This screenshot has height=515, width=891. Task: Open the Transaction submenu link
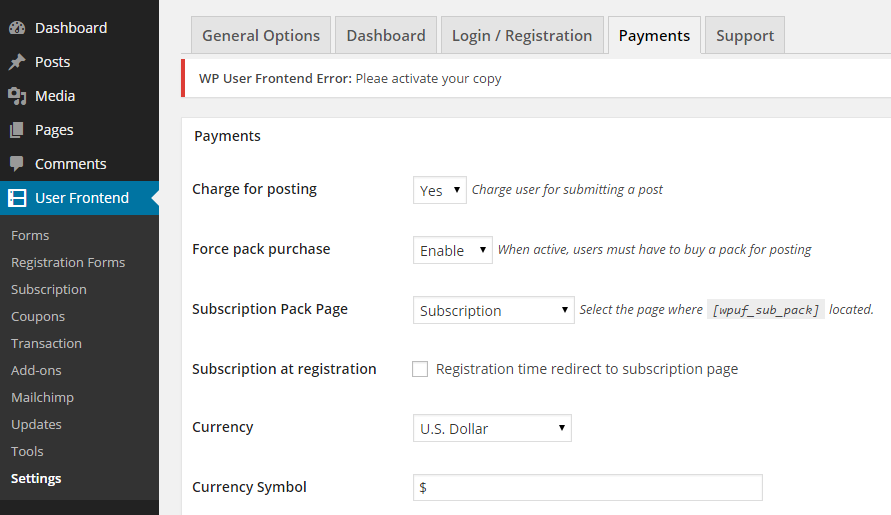(47, 343)
